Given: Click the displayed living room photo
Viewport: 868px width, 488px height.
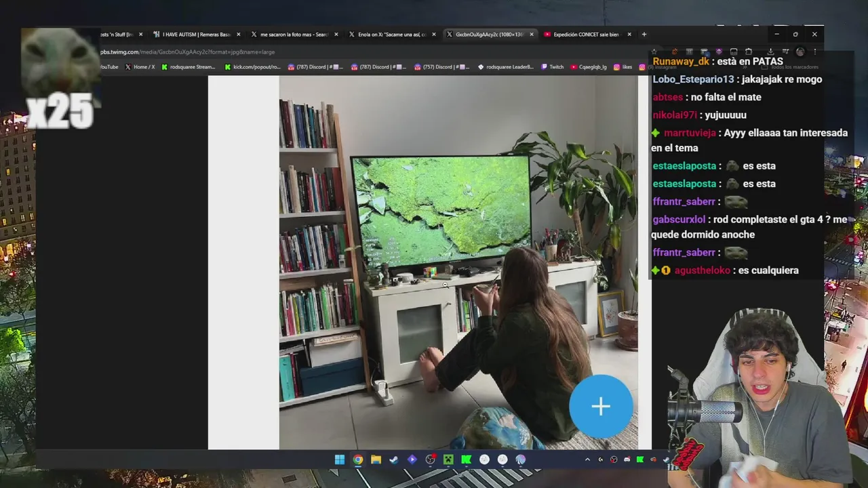Looking at the screenshot, I should pos(458,262).
